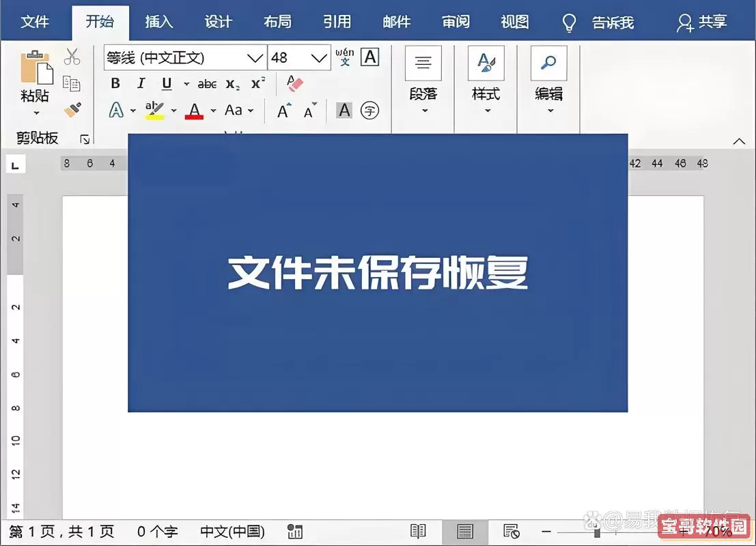Open the Paragraph group menu

coord(423,80)
